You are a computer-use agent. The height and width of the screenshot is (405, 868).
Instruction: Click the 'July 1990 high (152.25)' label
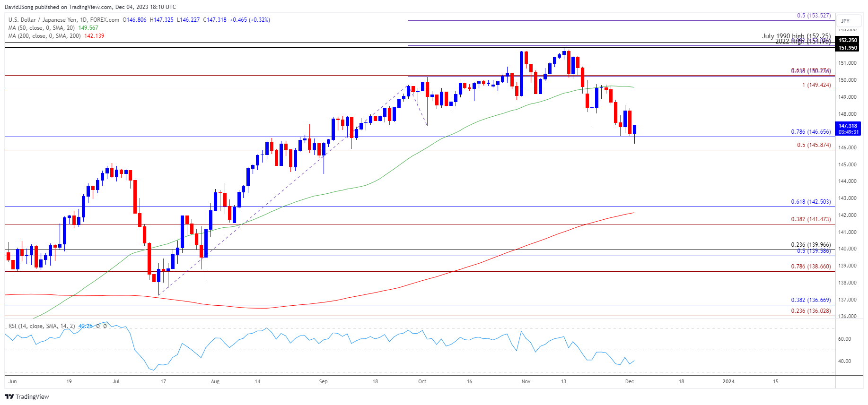[x=796, y=36]
